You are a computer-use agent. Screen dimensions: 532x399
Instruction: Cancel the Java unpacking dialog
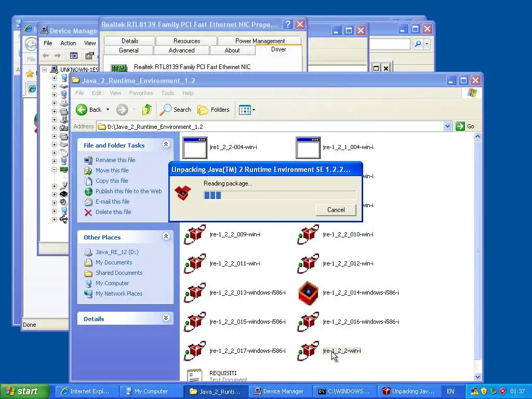coord(336,210)
